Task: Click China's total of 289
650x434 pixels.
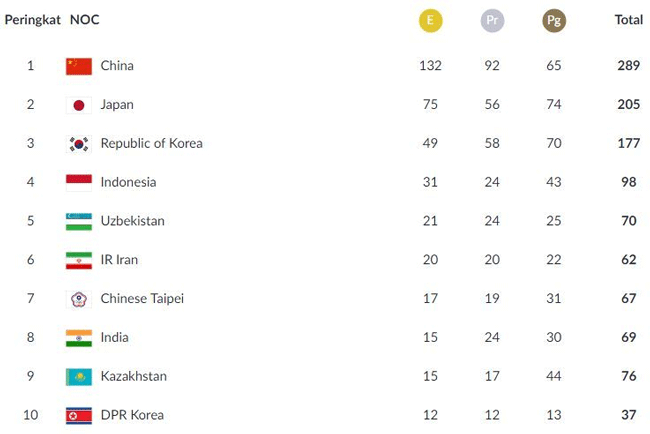Action: point(628,66)
